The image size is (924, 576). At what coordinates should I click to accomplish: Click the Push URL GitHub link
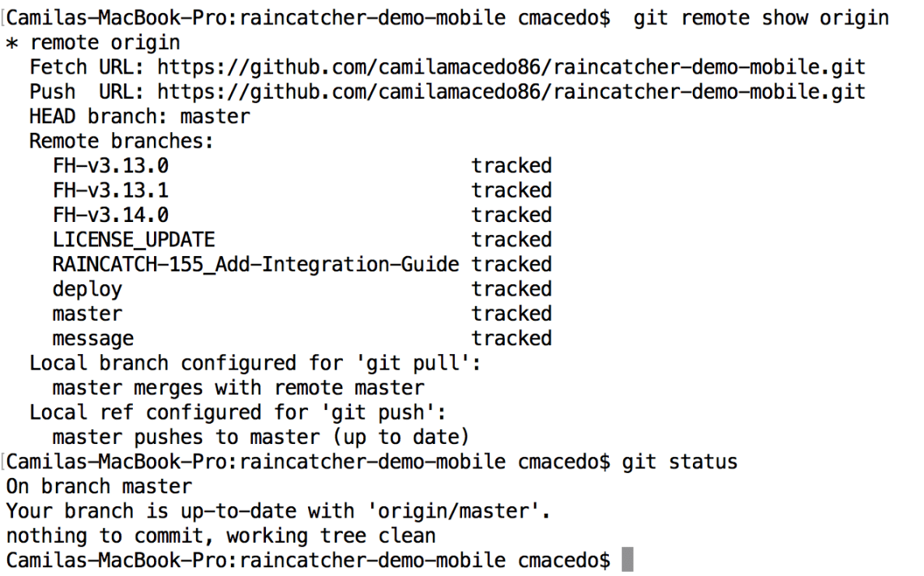click(x=511, y=92)
